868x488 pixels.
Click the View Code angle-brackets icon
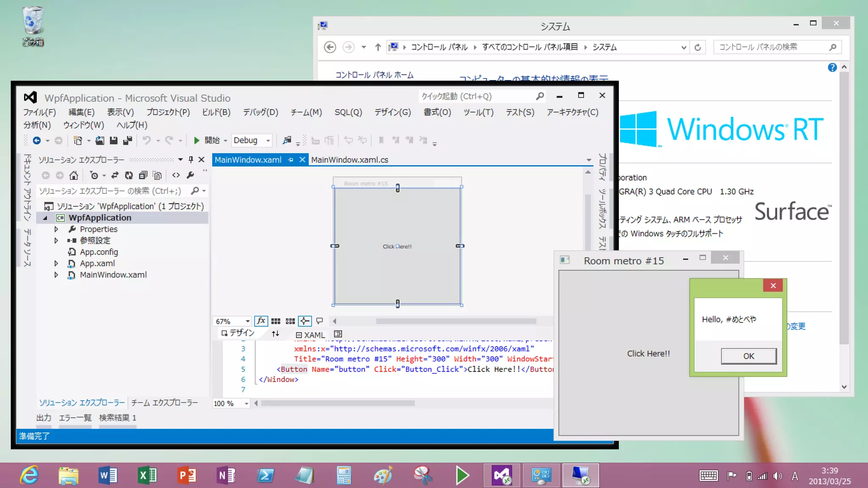[176, 175]
